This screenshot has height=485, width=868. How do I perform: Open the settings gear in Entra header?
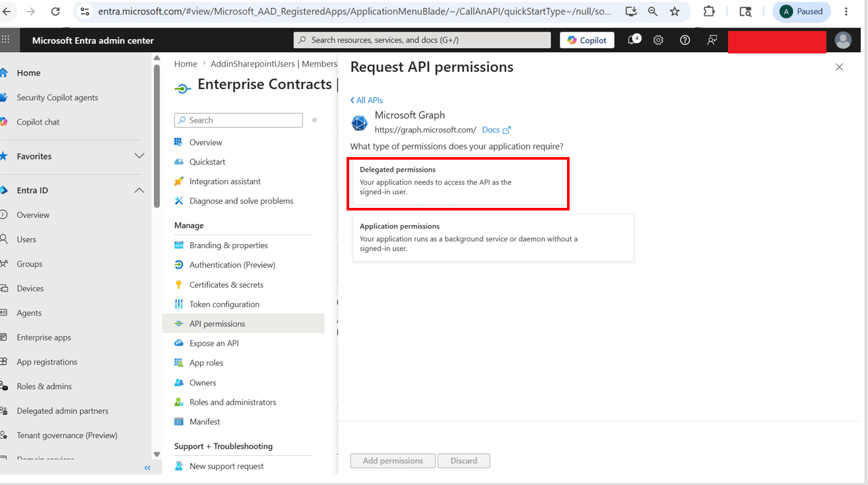pos(658,40)
